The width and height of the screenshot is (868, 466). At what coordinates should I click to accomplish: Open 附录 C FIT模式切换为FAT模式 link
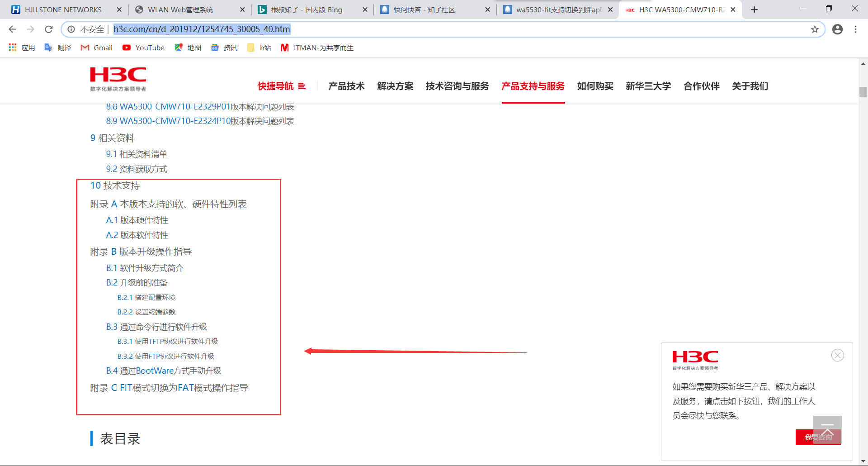point(169,388)
